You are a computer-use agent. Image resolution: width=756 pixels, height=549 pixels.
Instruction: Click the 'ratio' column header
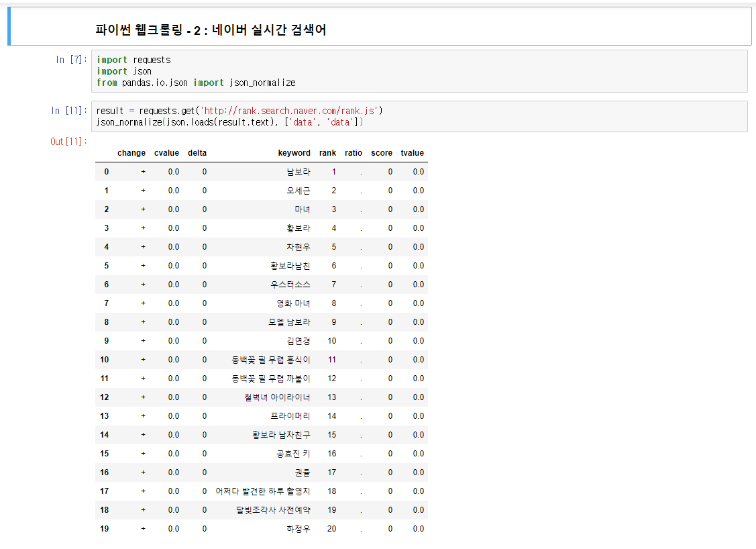[354, 153]
